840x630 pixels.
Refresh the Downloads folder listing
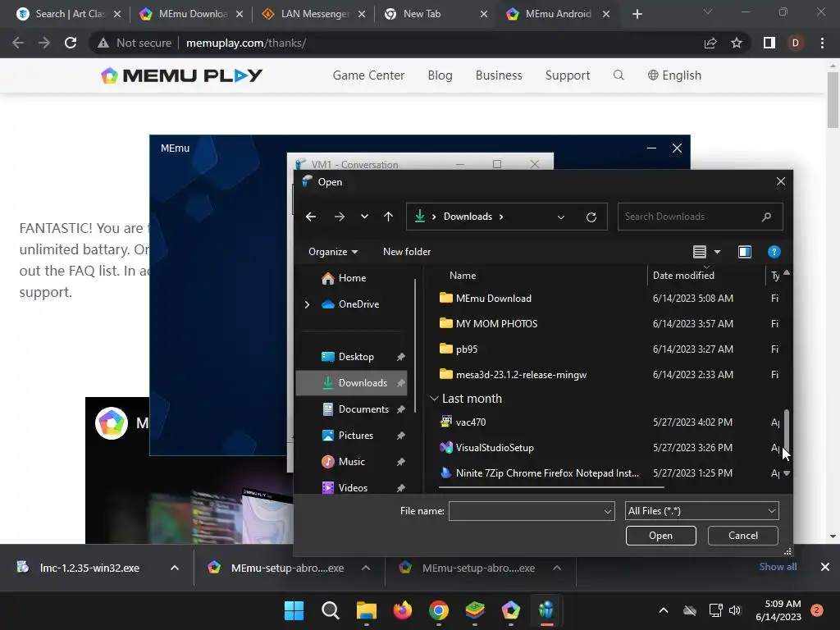point(591,217)
